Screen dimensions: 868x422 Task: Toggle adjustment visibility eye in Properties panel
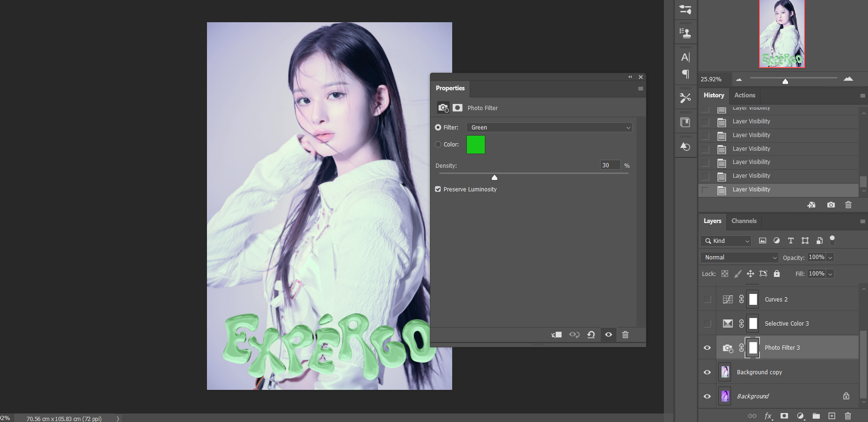click(x=609, y=335)
